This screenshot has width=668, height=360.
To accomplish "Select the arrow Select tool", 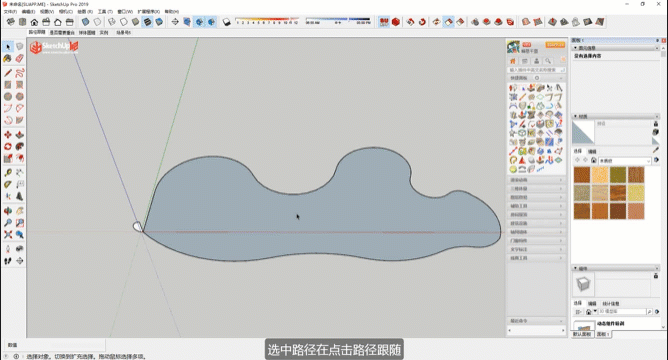I will (8, 46).
